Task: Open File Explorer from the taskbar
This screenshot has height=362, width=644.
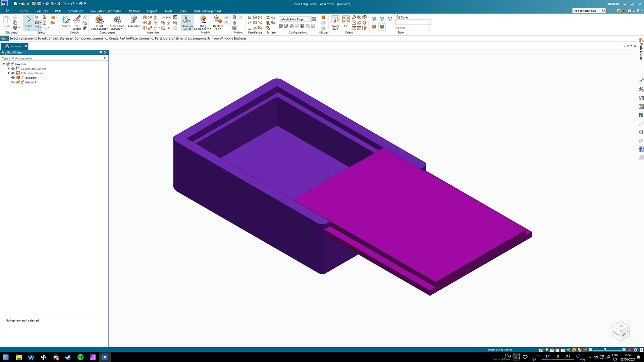Action: tap(19, 357)
